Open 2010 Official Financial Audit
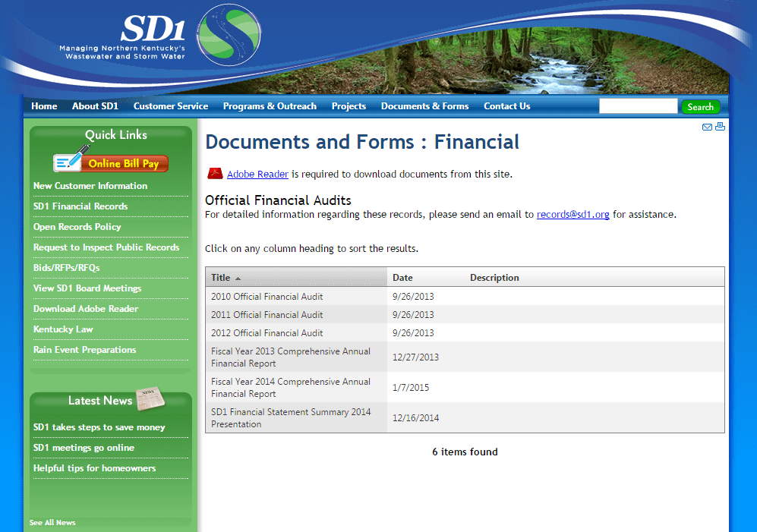757x532 pixels. [267, 297]
